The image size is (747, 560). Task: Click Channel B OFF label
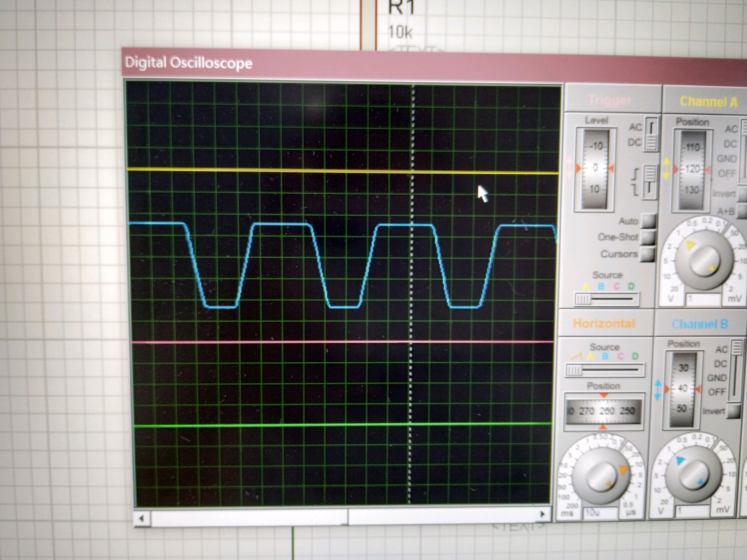717,392
